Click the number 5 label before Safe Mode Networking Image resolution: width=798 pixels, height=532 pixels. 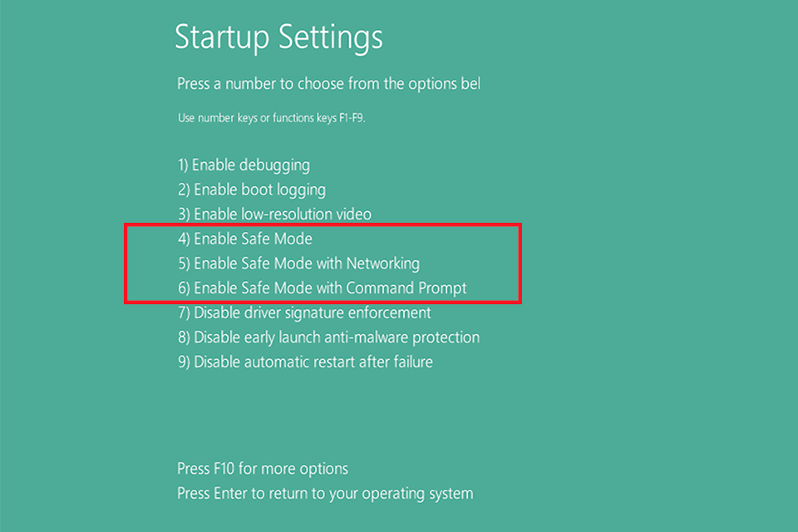183,264
